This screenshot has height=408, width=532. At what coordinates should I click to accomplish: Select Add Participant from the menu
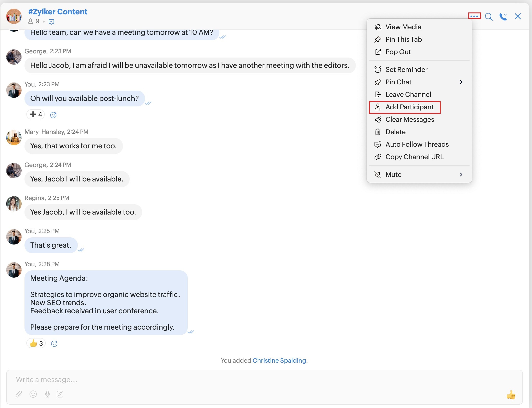point(409,107)
